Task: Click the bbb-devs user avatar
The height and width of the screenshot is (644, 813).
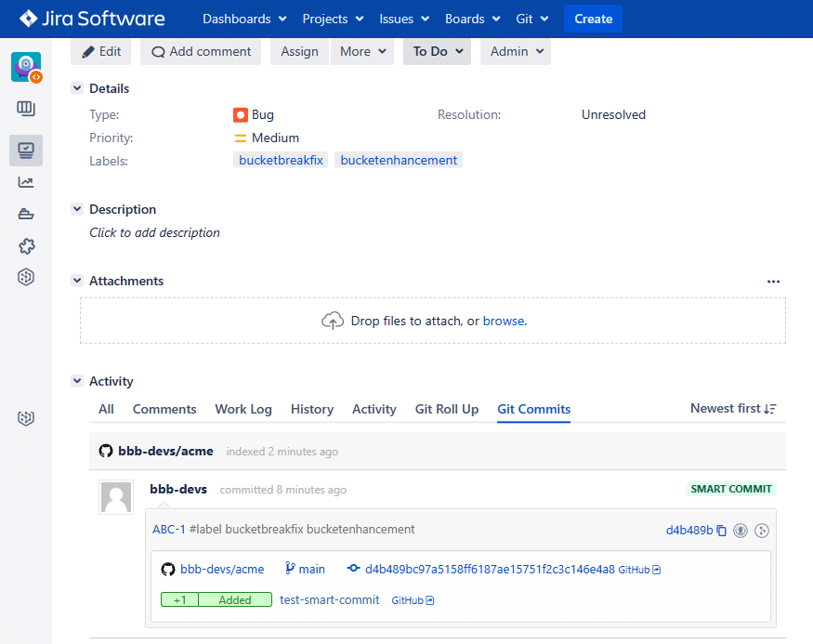Action: tap(116, 497)
